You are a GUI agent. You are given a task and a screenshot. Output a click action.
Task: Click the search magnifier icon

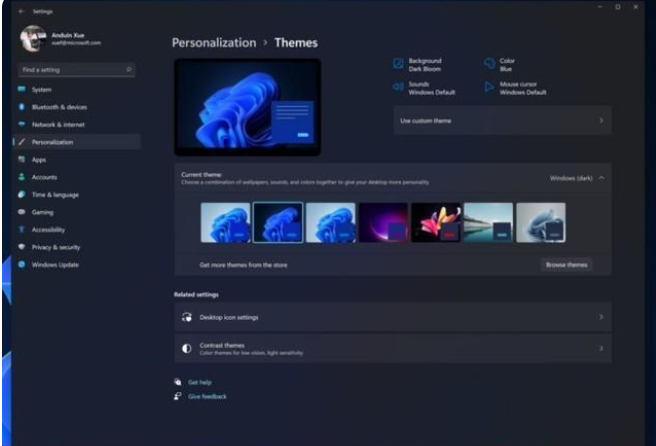coord(129,69)
